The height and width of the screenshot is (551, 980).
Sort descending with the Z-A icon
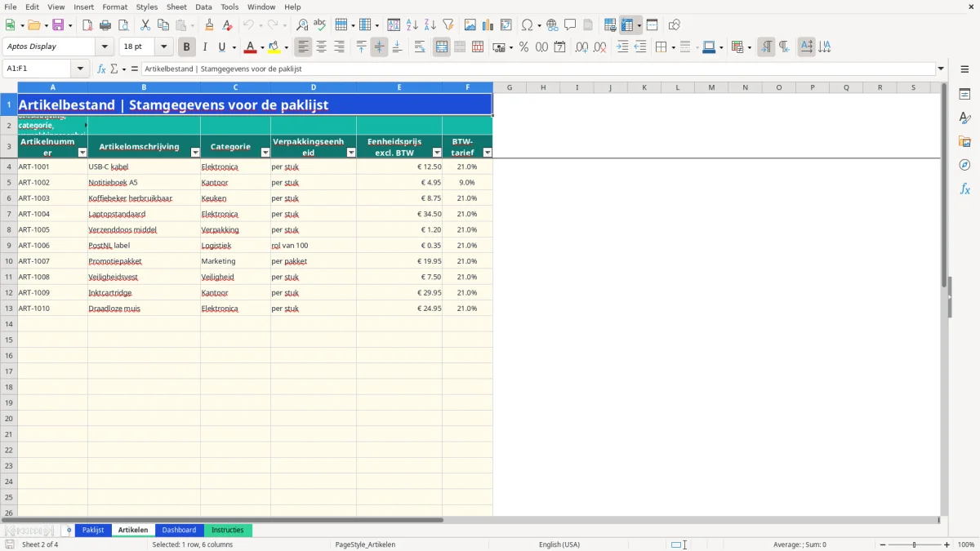(430, 25)
